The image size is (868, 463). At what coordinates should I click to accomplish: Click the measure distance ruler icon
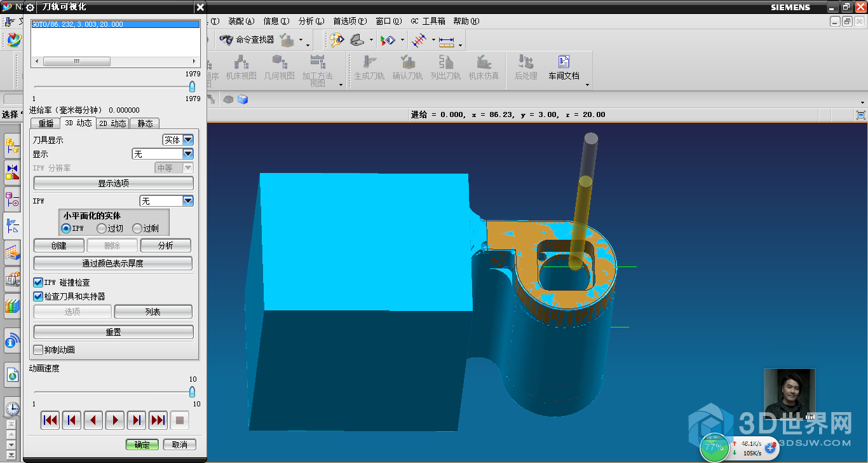[446, 41]
